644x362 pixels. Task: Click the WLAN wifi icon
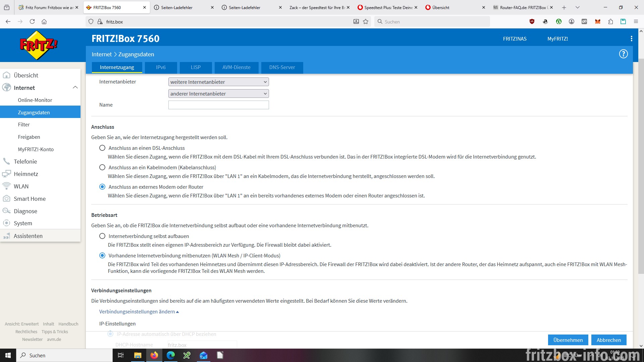click(6, 186)
